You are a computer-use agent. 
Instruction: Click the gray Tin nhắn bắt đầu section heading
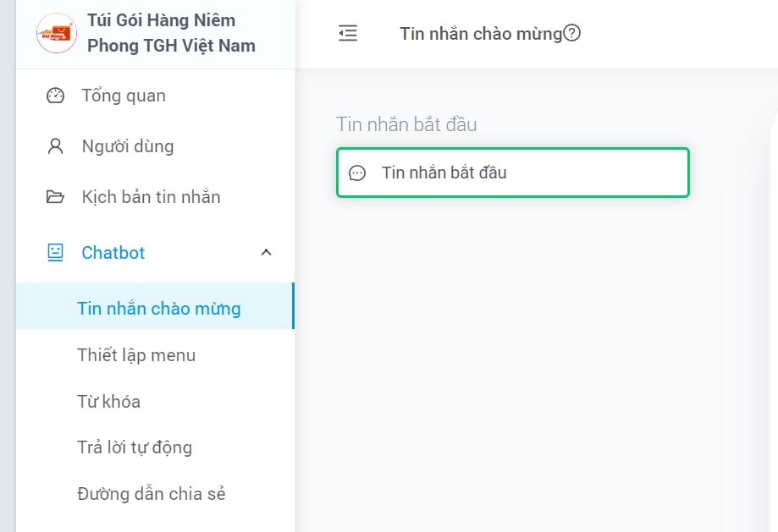click(x=406, y=124)
